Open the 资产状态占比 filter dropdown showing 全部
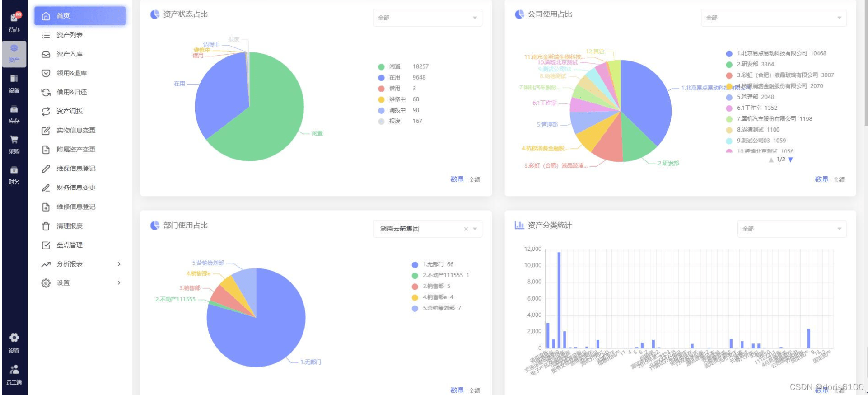 (428, 18)
